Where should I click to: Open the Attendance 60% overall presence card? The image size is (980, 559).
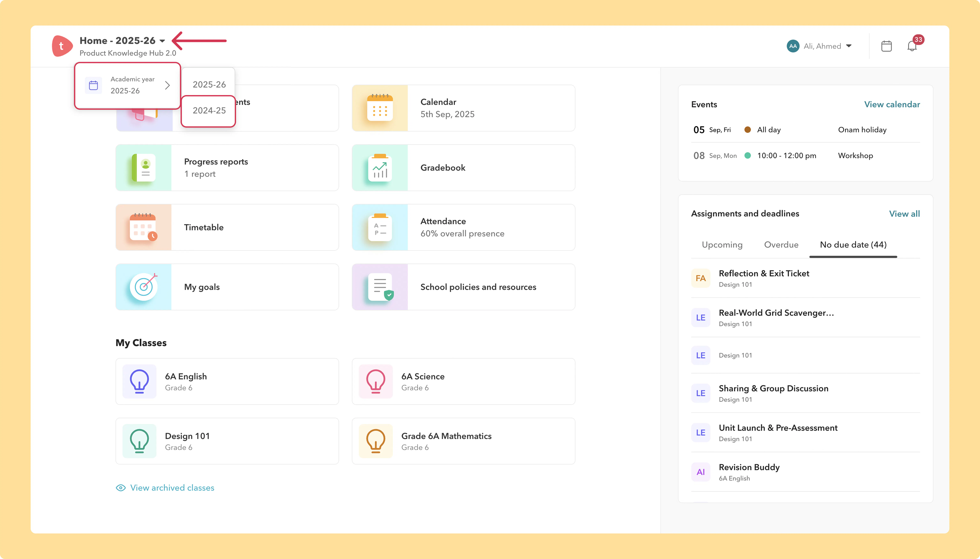point(463,227)
